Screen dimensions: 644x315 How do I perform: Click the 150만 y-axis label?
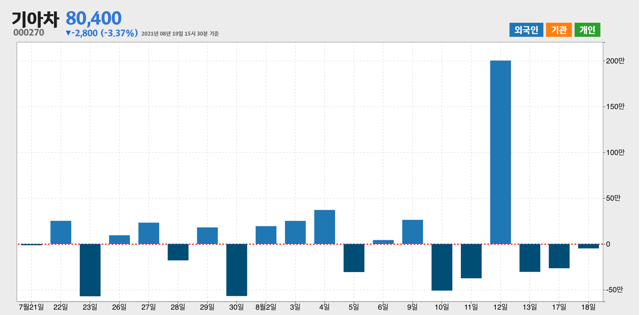coord(615,107)
